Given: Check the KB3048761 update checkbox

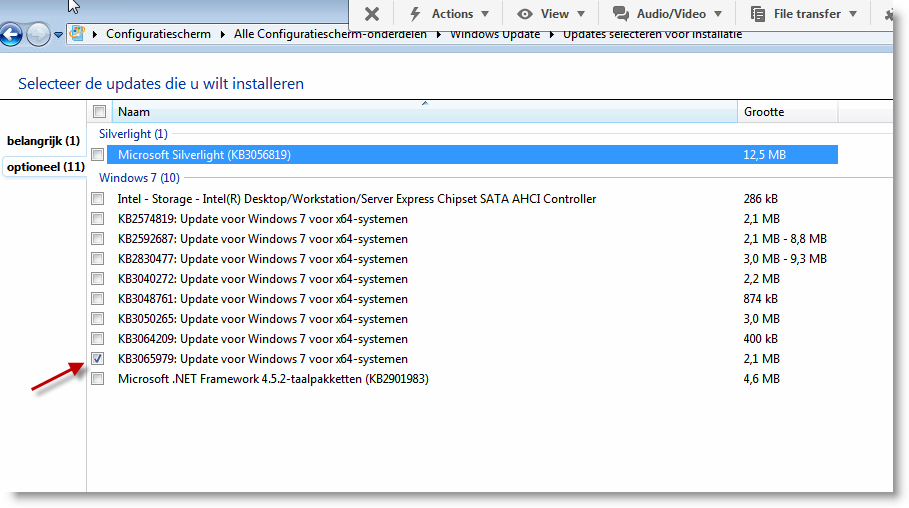Looking at the screenshot, I should [x=97, y=299].
